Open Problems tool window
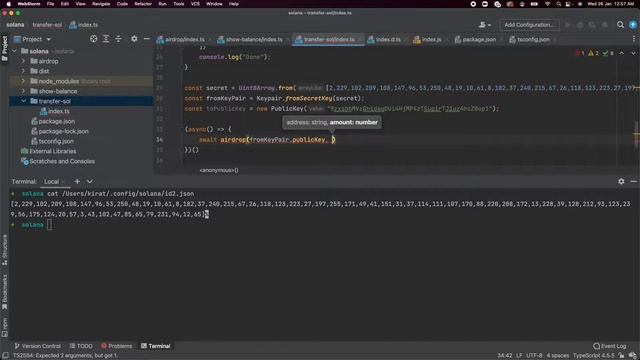The height and width of the screenshot is (360, 640). point(117,346)
